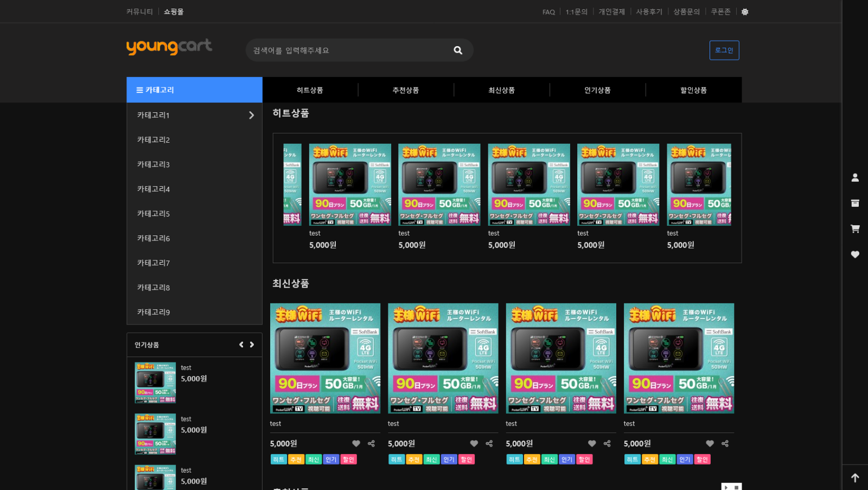The image size is (868, 490).
Task: Open the user profile icon in right sidebar
Action: (855, 177)
